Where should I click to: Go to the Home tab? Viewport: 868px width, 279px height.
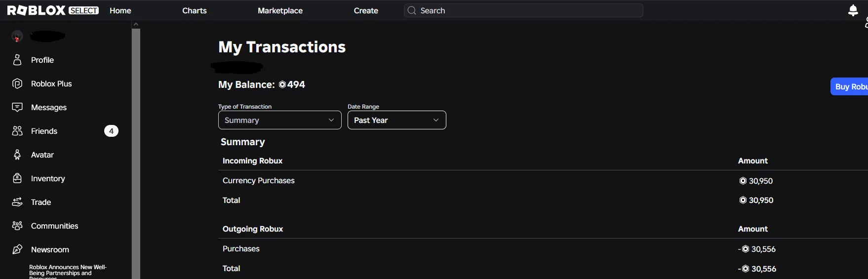120,10
